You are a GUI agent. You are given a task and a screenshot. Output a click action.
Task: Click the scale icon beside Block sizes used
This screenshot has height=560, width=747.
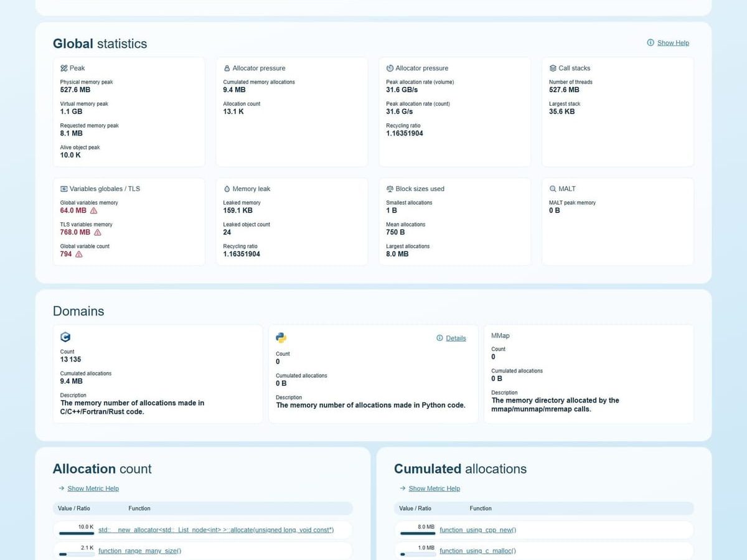(x=390, y=189)
